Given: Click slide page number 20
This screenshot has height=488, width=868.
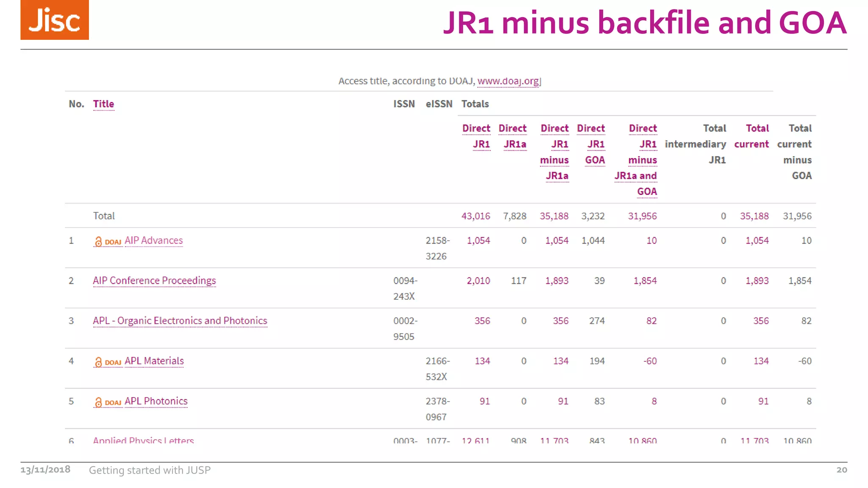Looking at the screenshot, I should (x=842, y=469).
